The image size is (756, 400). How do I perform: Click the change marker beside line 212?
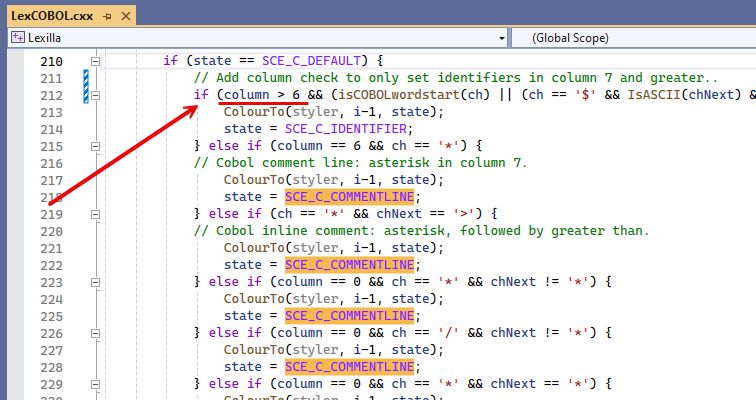coord(86,87)
